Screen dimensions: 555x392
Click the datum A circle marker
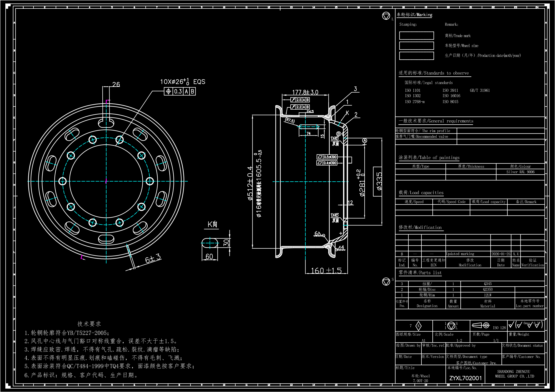click(365, 140)
